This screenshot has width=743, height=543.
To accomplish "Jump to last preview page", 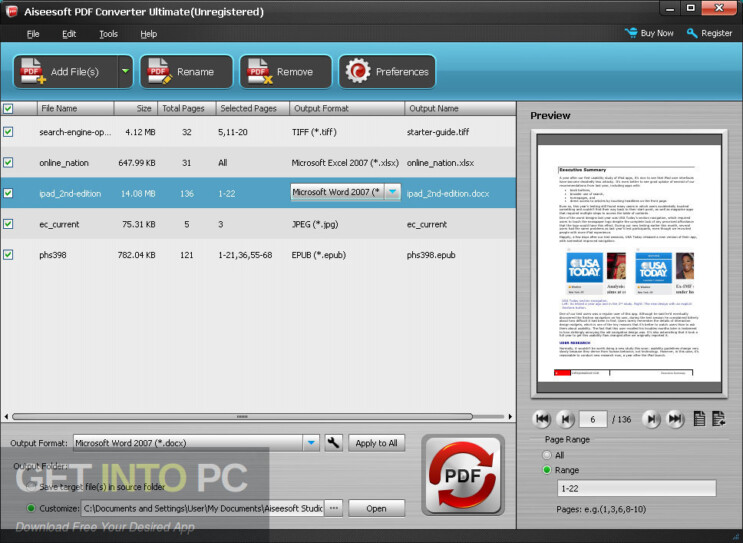I will pos(675,419).
